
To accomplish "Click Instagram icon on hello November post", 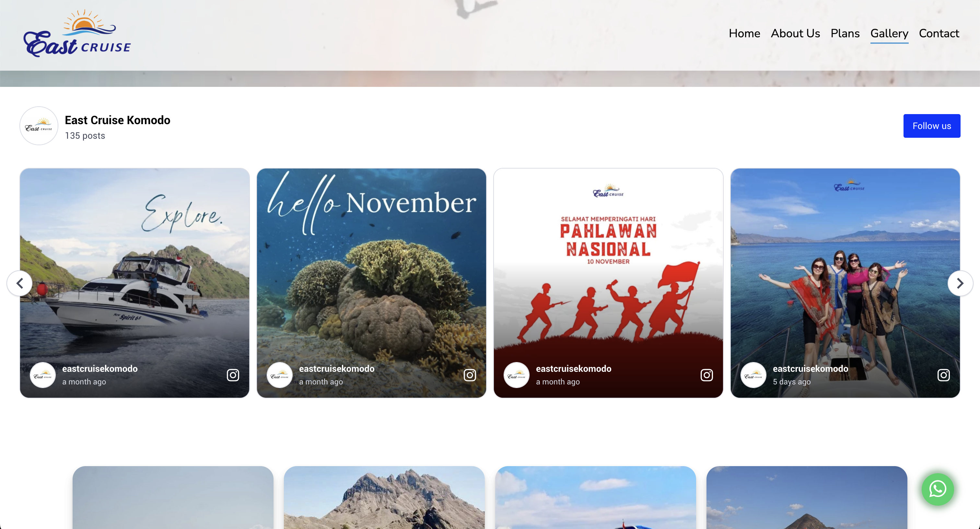I will [x=470, y=375].
